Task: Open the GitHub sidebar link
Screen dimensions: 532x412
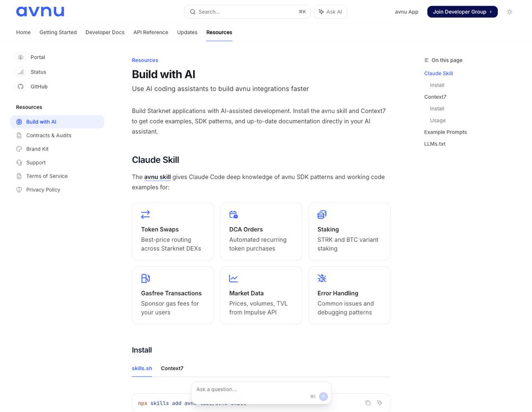Action: (x=39, y=86)
